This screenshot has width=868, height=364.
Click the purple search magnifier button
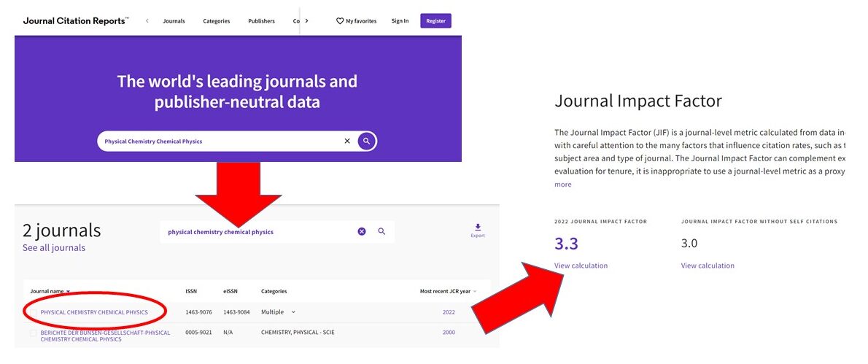[x=366, y=141]
